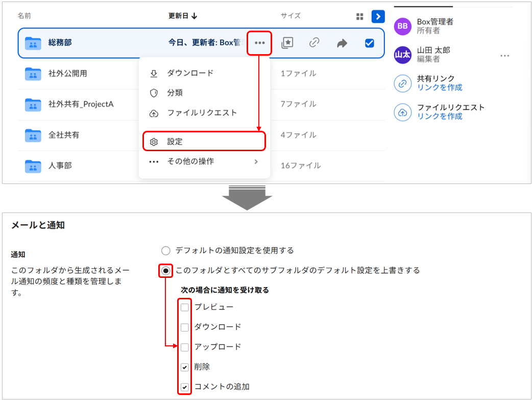This screenshot has height=400, width=532.
Task: Click リンクを作成 under ファイルリクエスト
Action: coord(440,116)
